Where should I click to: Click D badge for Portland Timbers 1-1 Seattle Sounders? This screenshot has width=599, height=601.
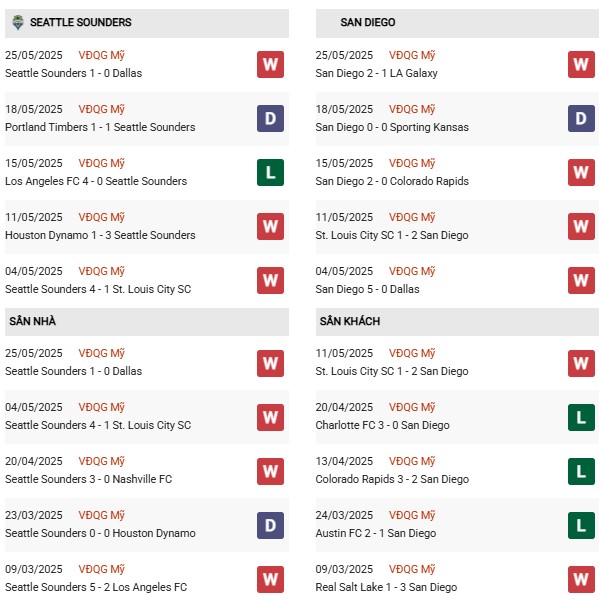click(x=270, y=118)
